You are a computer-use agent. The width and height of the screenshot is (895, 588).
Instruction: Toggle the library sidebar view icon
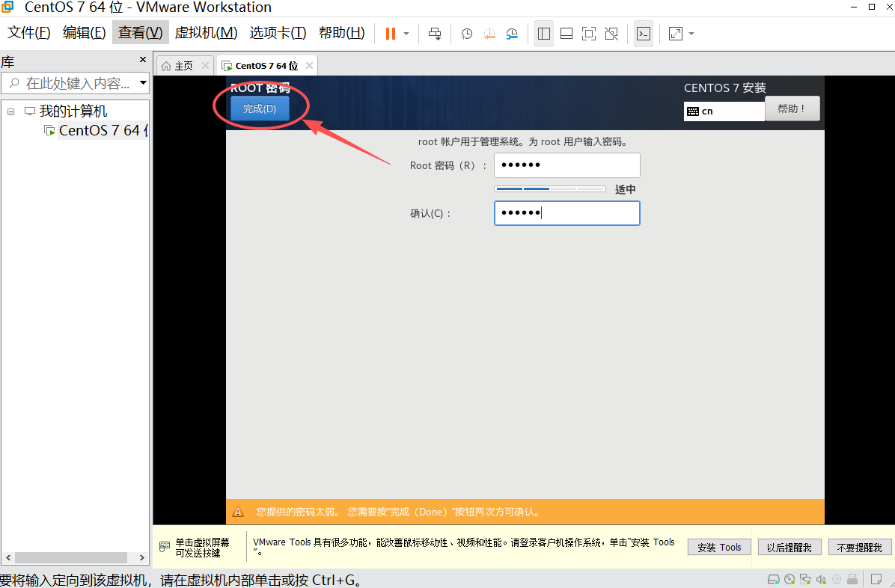[x=544, y=34]
